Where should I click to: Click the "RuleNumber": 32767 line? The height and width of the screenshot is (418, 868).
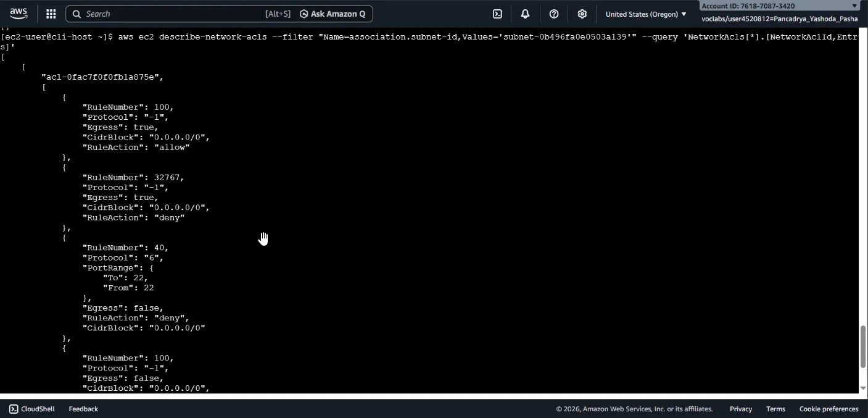133,177
